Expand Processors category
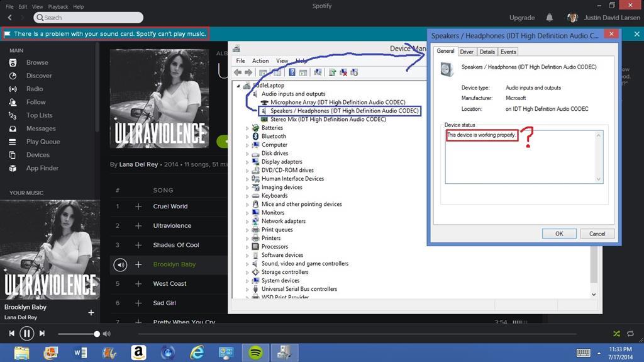This screenshot has width=644, height=362. [x=247, y=247]
